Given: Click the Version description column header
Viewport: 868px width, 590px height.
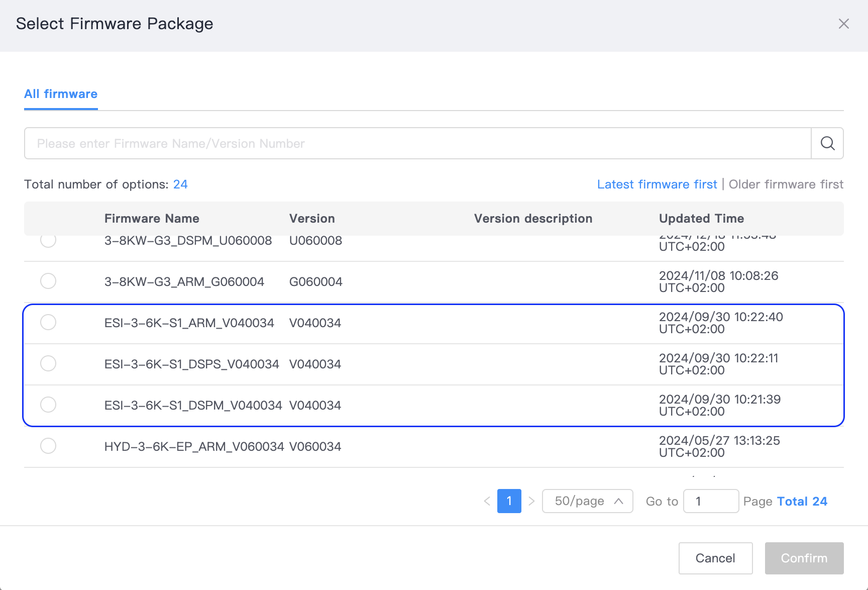Looking at the screenshot, I should [x=533, y=219].
